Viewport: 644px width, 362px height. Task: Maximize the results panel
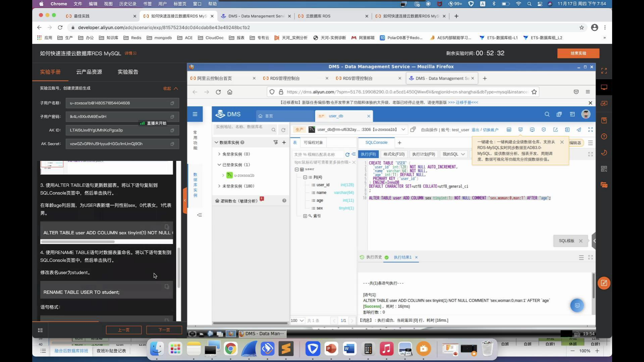[x=590, y=257]
